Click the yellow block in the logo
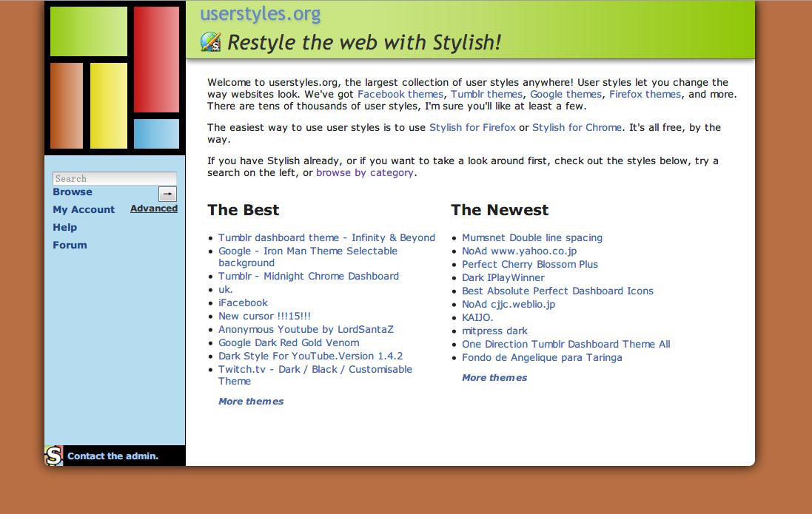This screenshot has width=812, height=514. (109, 106)
